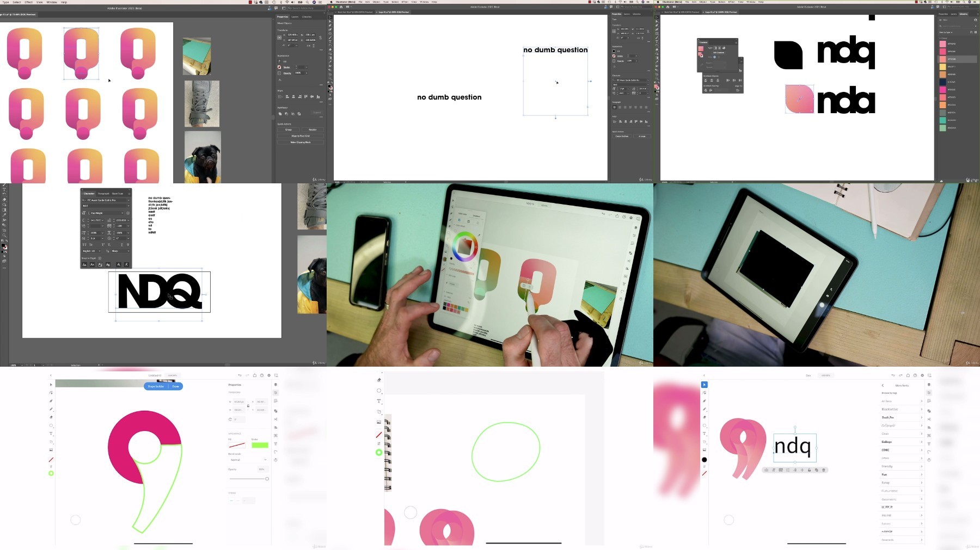The image size is (980, 550).
Task: Toggle the lock icon in ndq context bar
Action: pos(809,470)
